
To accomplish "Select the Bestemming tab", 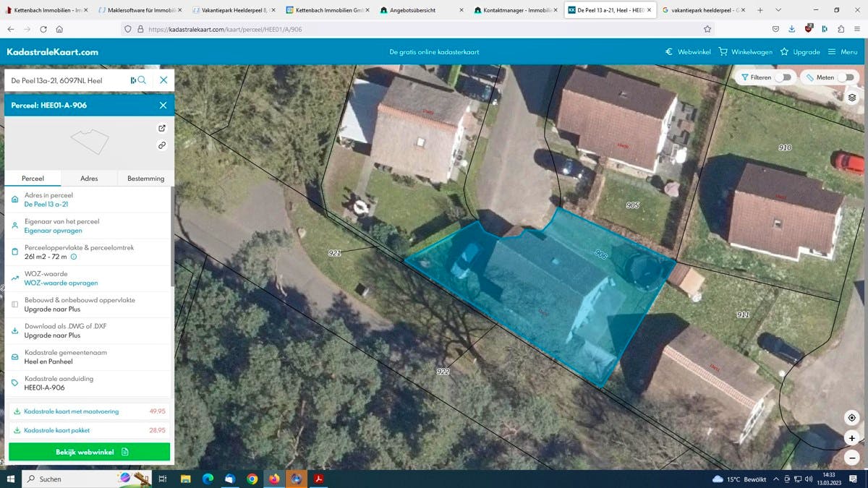I will pos(145,178).
